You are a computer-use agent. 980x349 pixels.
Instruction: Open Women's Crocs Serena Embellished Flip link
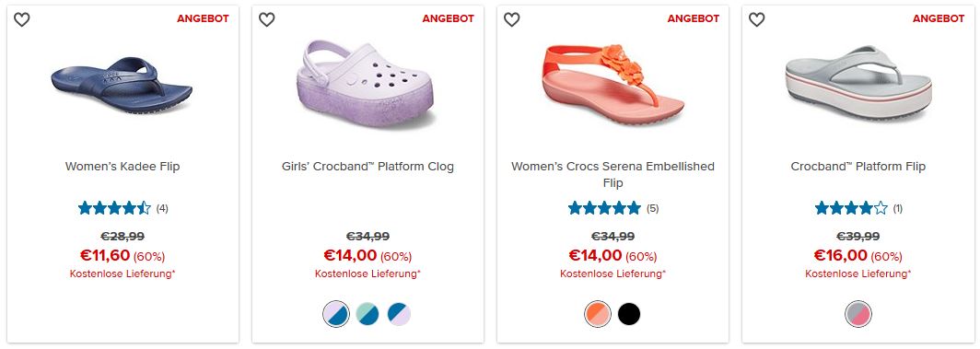(x=612, y=175)
